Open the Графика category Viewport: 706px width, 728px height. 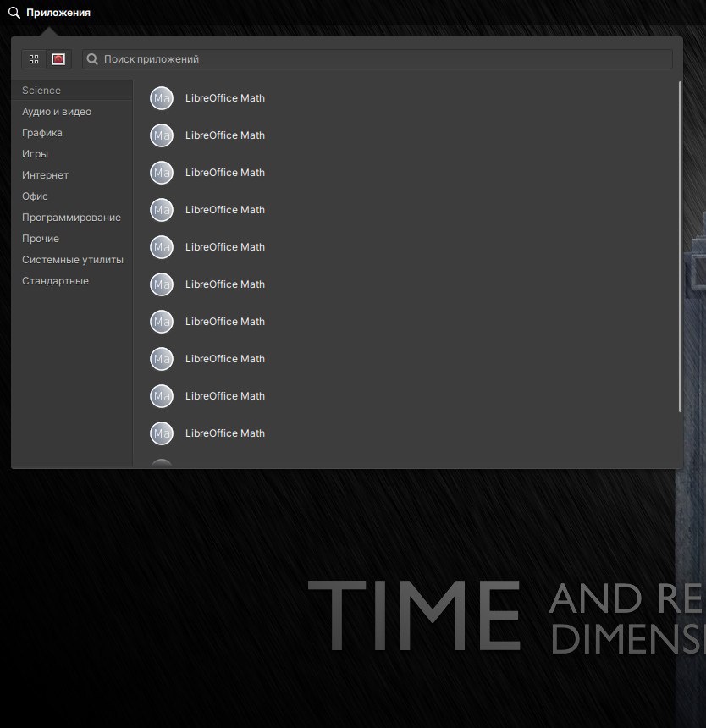click(x=72, y=133)
